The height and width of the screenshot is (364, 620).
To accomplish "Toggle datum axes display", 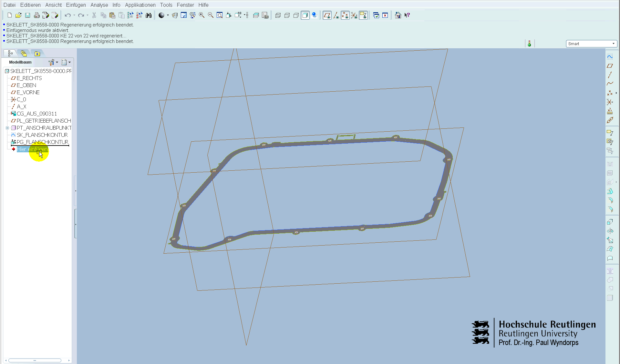I will coord(336,15).
